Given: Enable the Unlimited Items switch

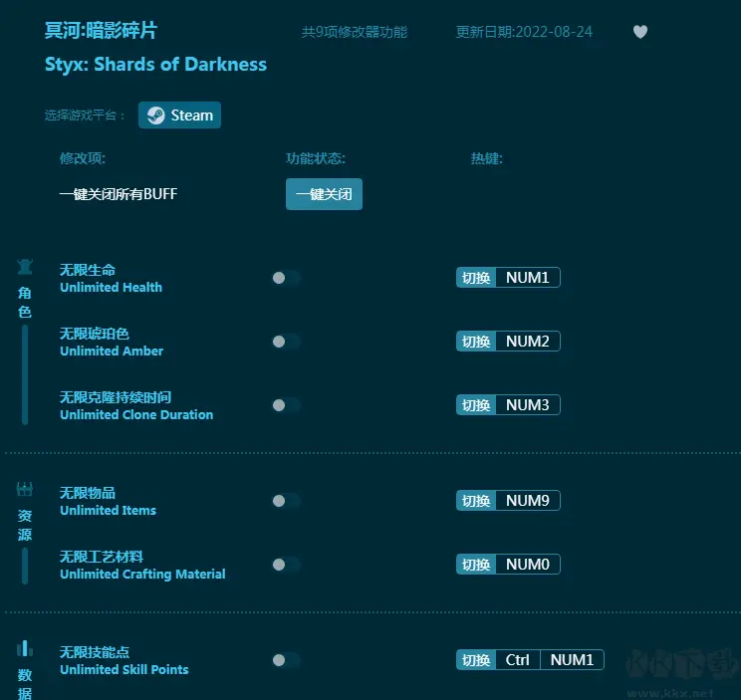Looking at the screenshot, I should point(286,501).
